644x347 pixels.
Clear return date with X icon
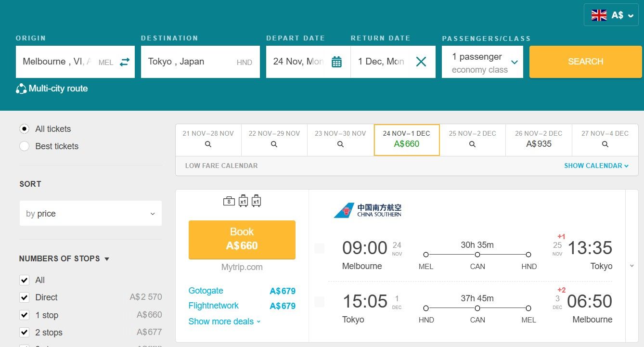[421, 62]
